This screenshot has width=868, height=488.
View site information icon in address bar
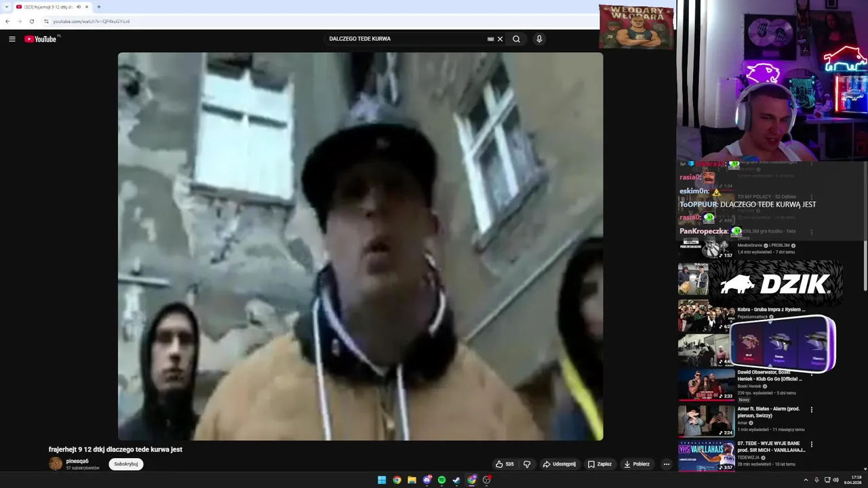click(46, 21)
